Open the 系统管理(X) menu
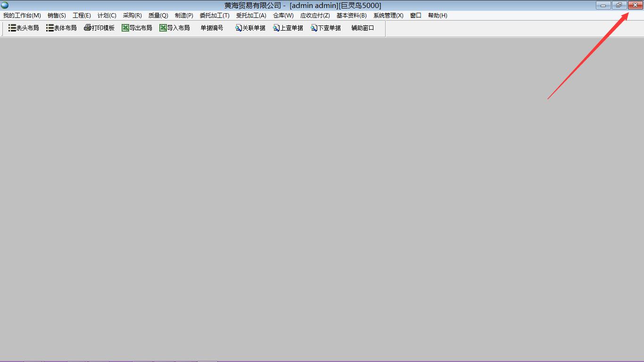This screenshot has width=644, height=362. click(x=388, y=16)
